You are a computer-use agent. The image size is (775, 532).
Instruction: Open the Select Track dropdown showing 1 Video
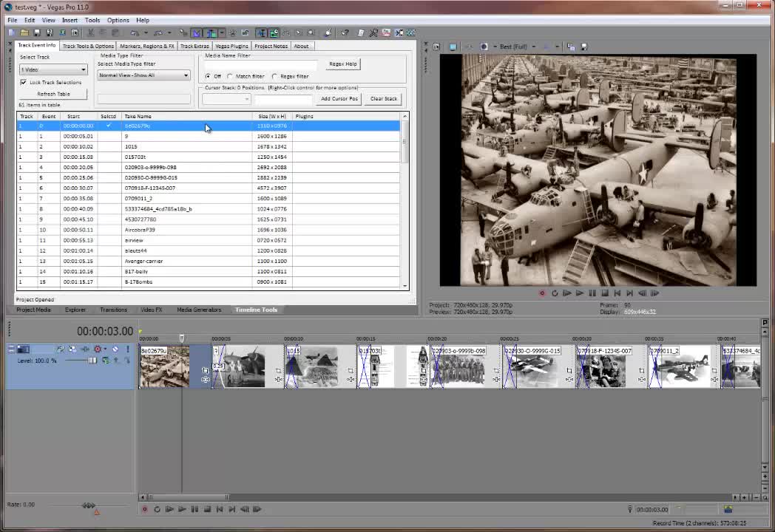point(53,69)
